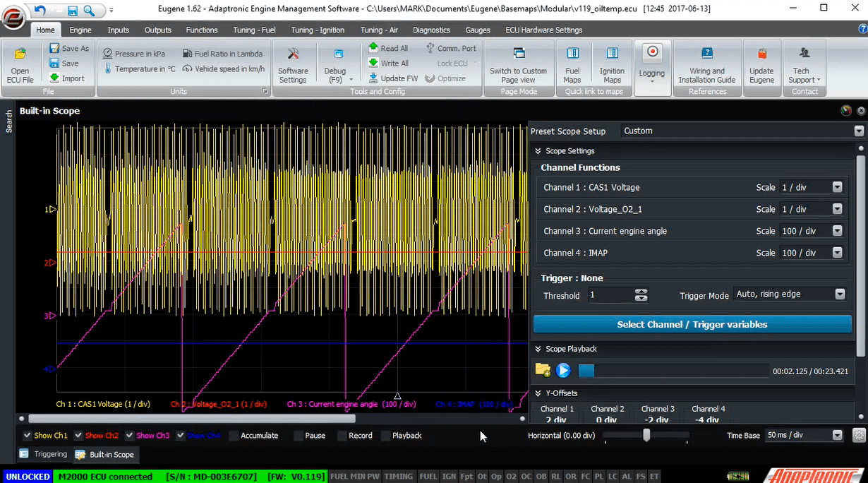Select Temperature in °C units option
This screenshot has height=483, width=868.
pyautogui.click(x=140, y=68)
